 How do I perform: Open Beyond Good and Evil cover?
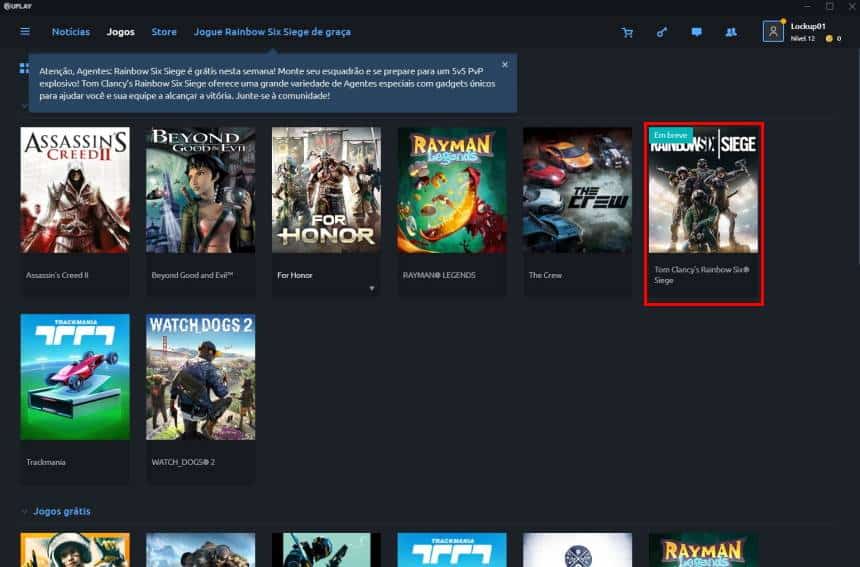coord(201,190)
